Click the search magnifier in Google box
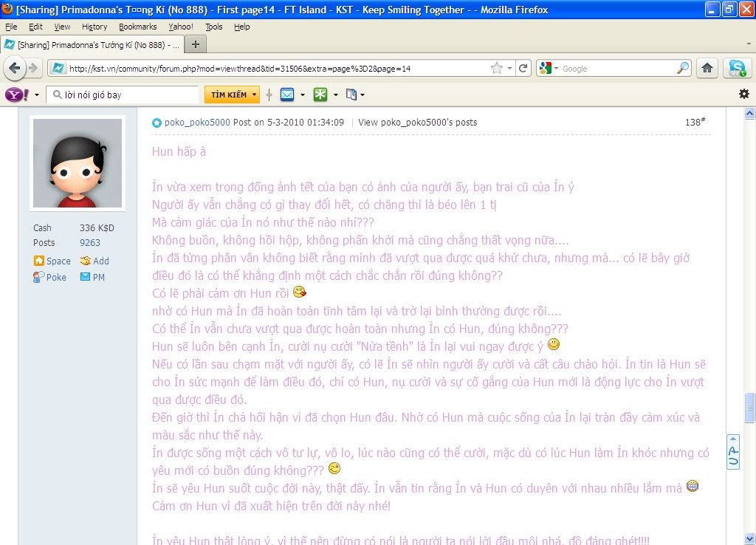The width and height of the screenshot is (756, 545). [x=683, y=69]
